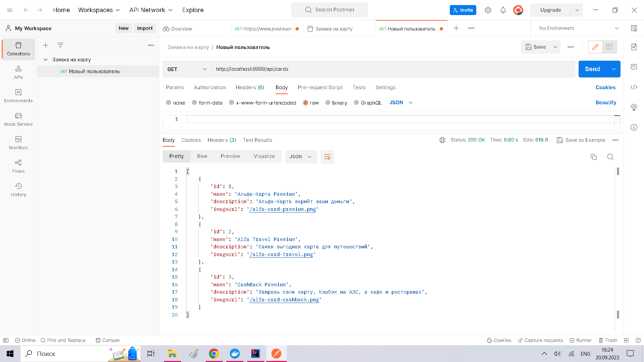Select the APIs icon in the sidebar
Image resolution: width=644 pixels, height=362 pixels.
(18, 72)
